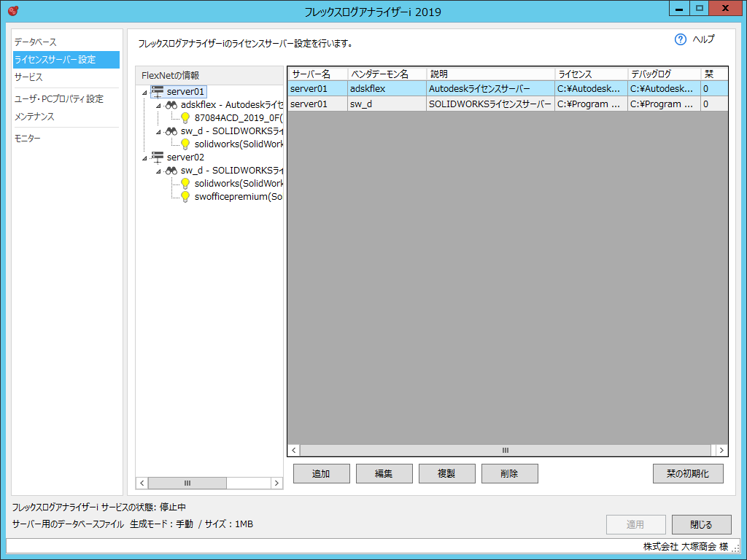This screenshot has height=560, width=747.
Task: Click the red app icon in title bar
Action: [13, 10]
